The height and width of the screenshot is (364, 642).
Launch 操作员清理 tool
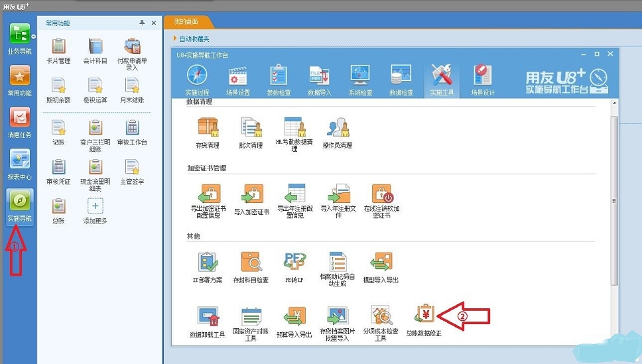338,132
